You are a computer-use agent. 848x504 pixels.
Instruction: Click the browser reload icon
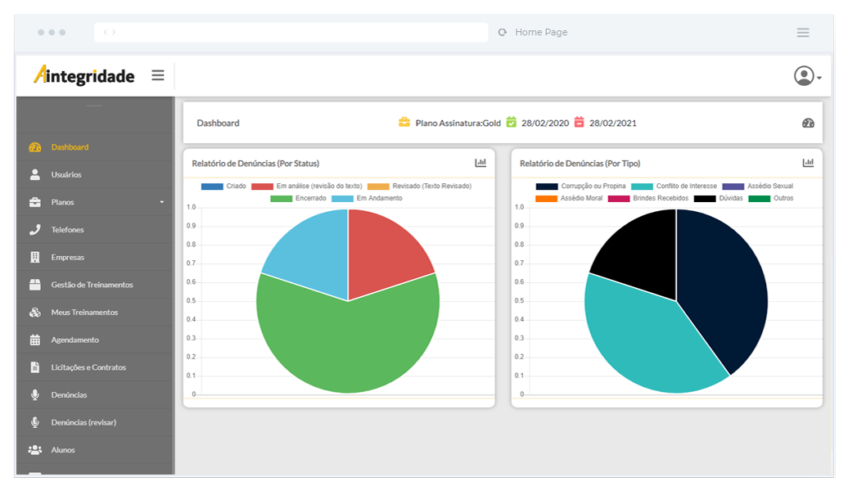[503, 33]
